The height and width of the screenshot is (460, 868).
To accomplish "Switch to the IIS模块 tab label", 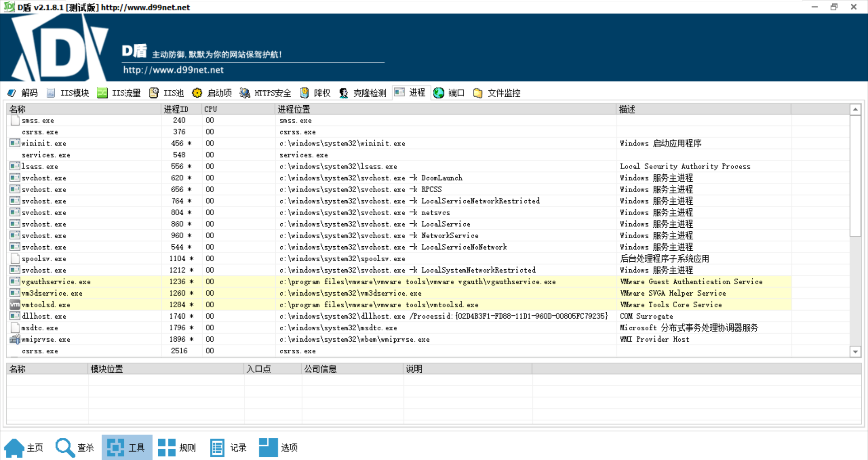I will click(x=75, y=93).
